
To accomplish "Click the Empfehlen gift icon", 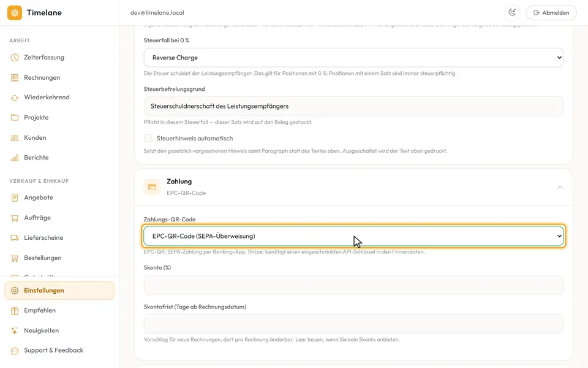I will click(x=15, y=310).
